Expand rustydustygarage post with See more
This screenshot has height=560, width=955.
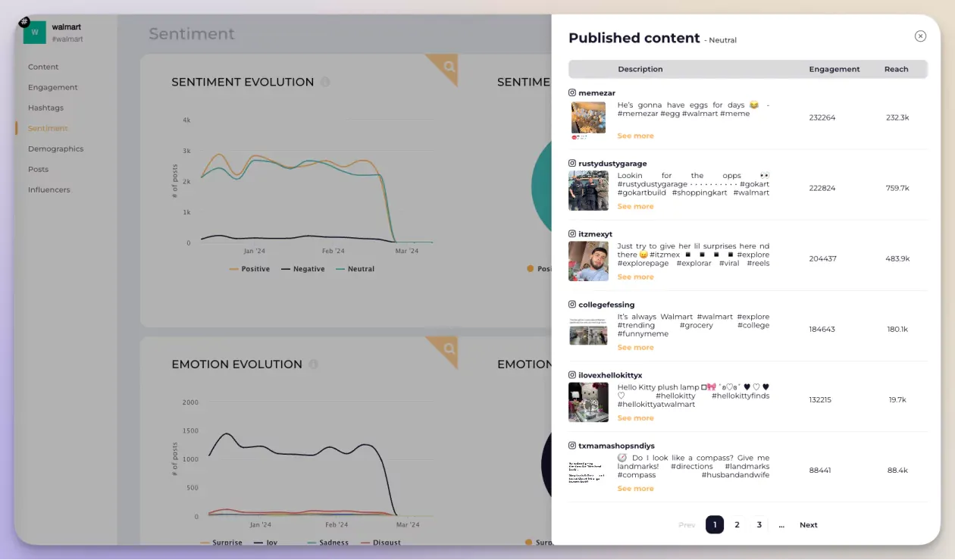pyautogui.click(x=635, y=206)
